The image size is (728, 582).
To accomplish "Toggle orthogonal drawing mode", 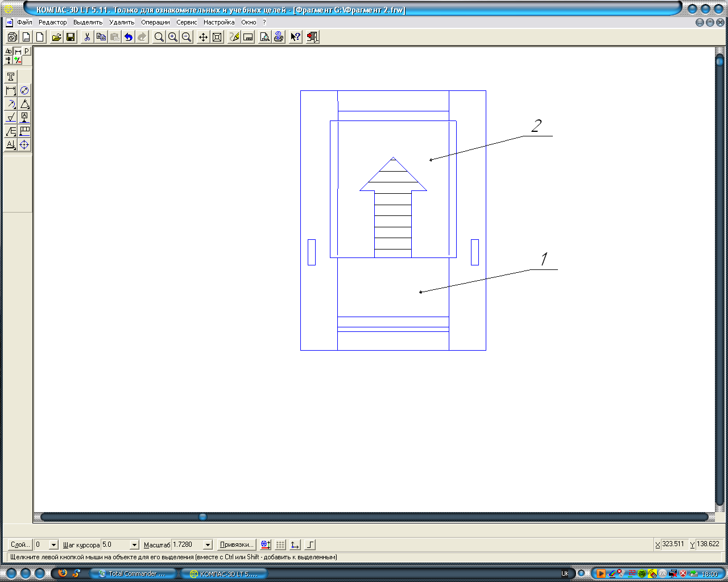I will [310, 544].
